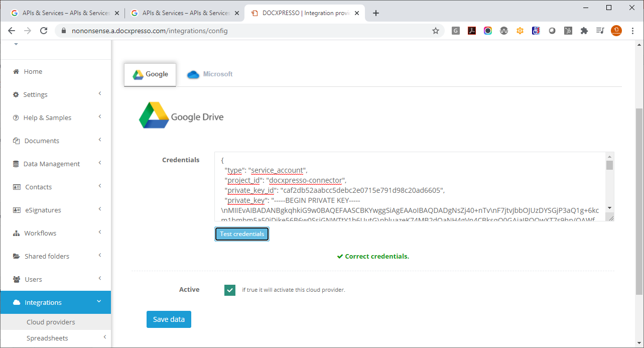Screen dimensions: 644x348
Task: Switch to the Microsoft provider tab
Action: pos(210,74)
